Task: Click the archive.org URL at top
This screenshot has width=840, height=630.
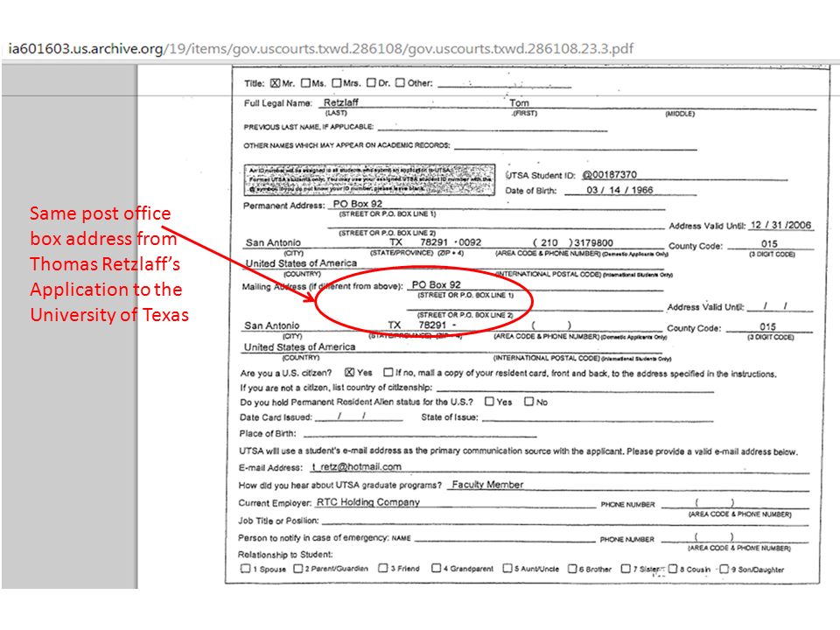Action: [x=320, y=47]
